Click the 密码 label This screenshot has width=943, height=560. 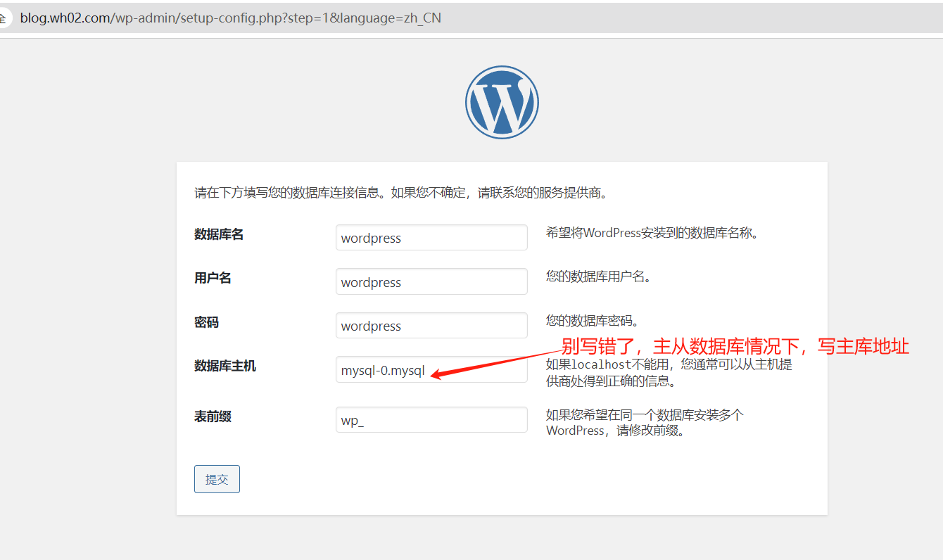tap(207, 322)
